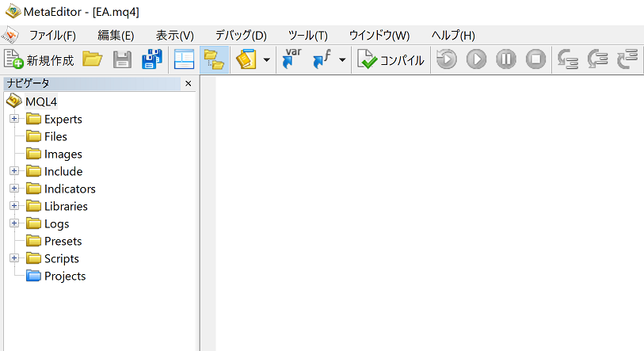Expand the Include folder

[x=14, y=170]
